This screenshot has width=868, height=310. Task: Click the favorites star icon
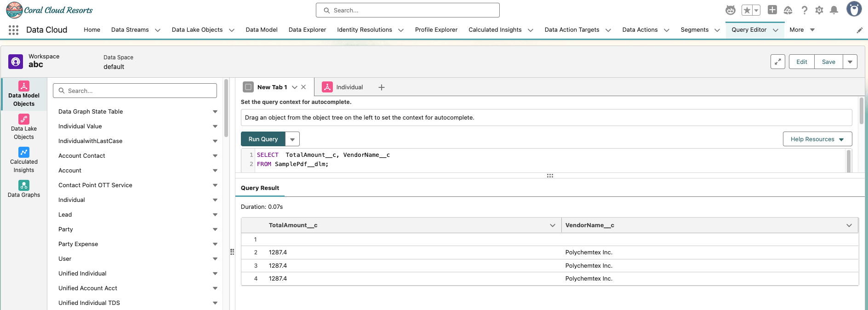click(x=747, y=10)
